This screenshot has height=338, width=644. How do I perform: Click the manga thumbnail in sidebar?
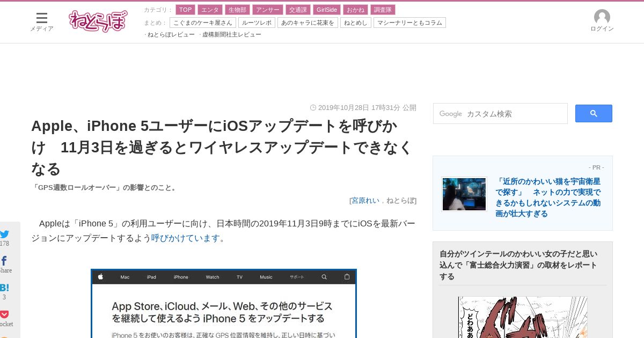[x=523, y=318]
